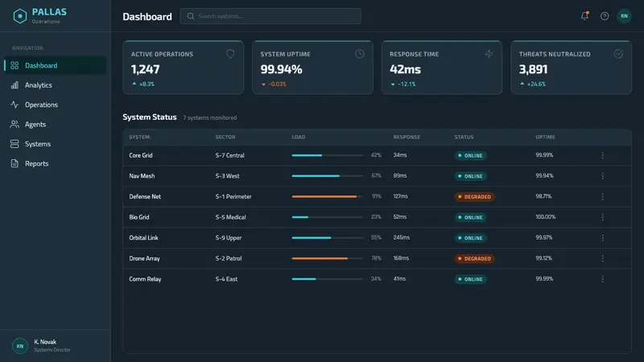
Task: Click the Pallas hexagon logo icon
Action: [x=19, y=16]
